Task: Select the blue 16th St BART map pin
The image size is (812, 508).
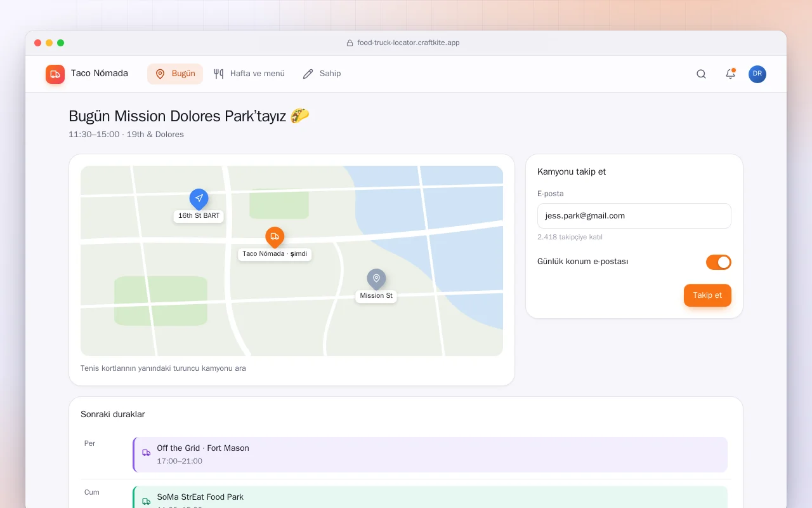Action: [x=199, y=199]
